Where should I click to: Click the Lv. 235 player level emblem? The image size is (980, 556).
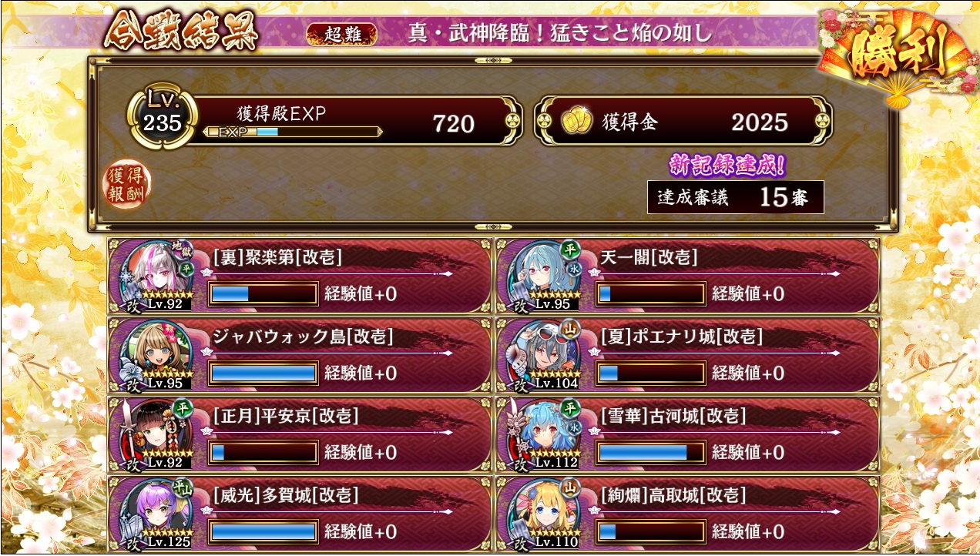[163, 117]
